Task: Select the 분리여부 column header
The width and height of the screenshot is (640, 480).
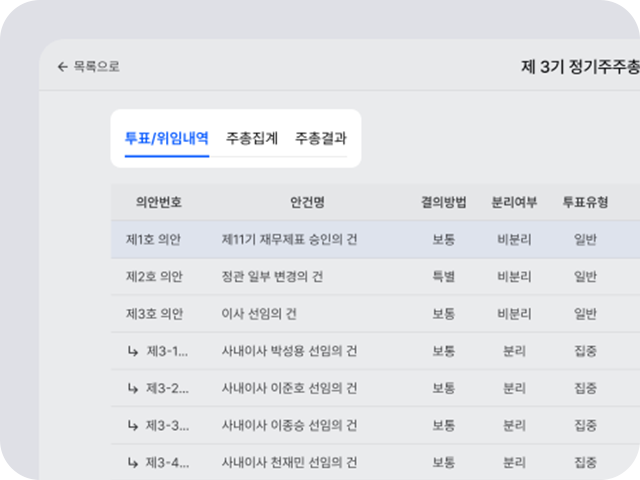Action: click(x=514, y=202)
